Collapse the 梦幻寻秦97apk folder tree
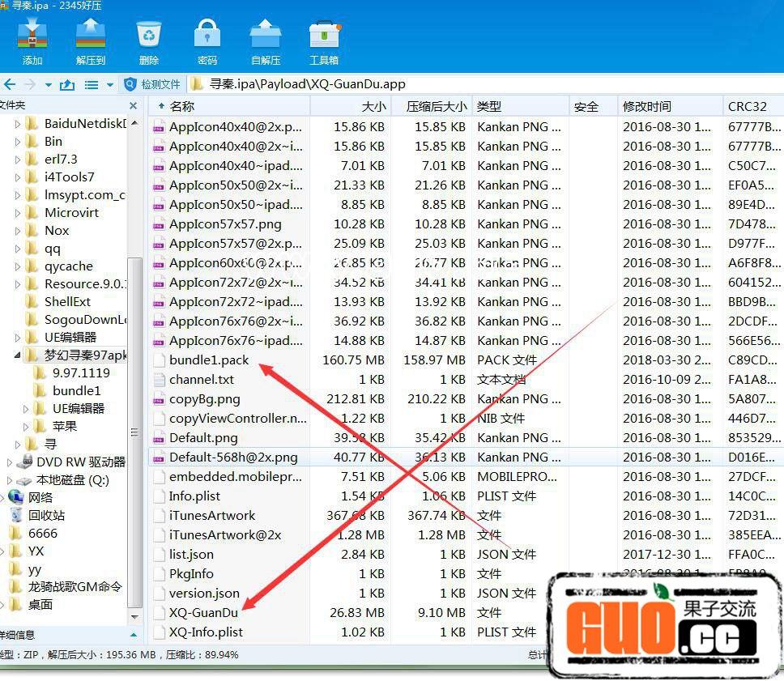Image resolution: width=784 pixels, height=681 pixels. point(18,355)
